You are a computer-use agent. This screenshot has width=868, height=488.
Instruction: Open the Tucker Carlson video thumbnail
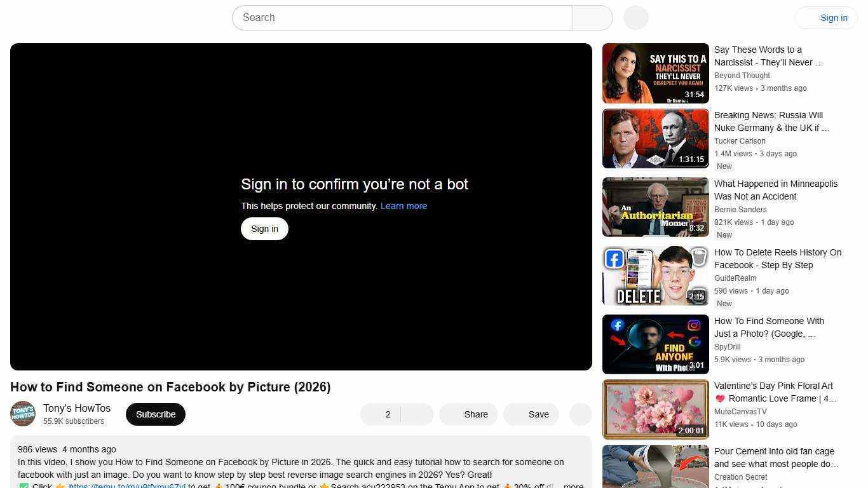point(655,138)
